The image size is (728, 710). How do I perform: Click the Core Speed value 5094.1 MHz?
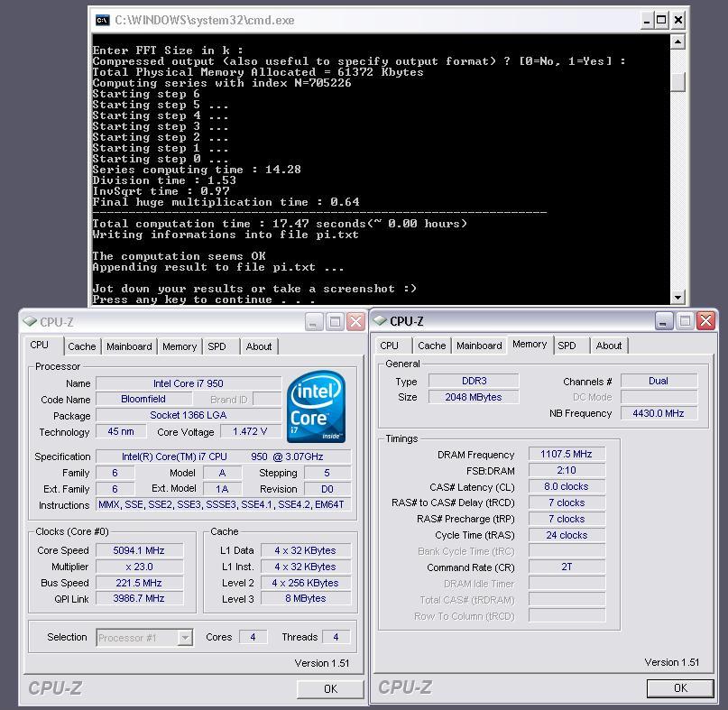coord(139,550)
